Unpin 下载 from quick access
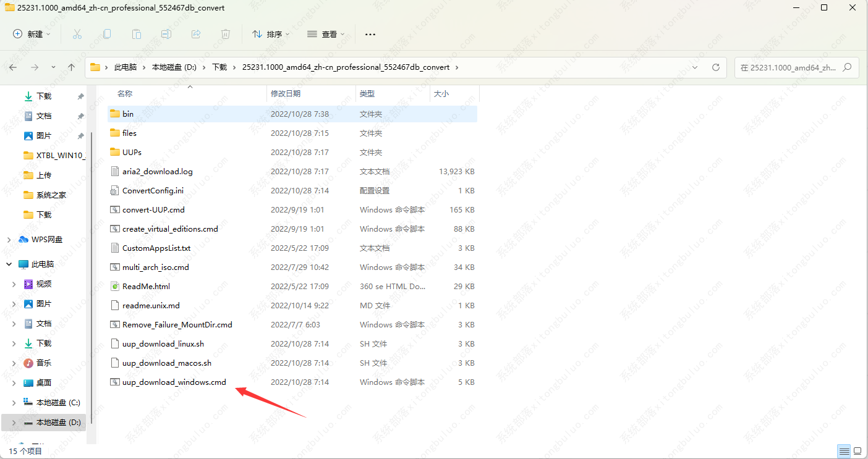This screenshot has height=459, width=868. click(x=80, y=96)
